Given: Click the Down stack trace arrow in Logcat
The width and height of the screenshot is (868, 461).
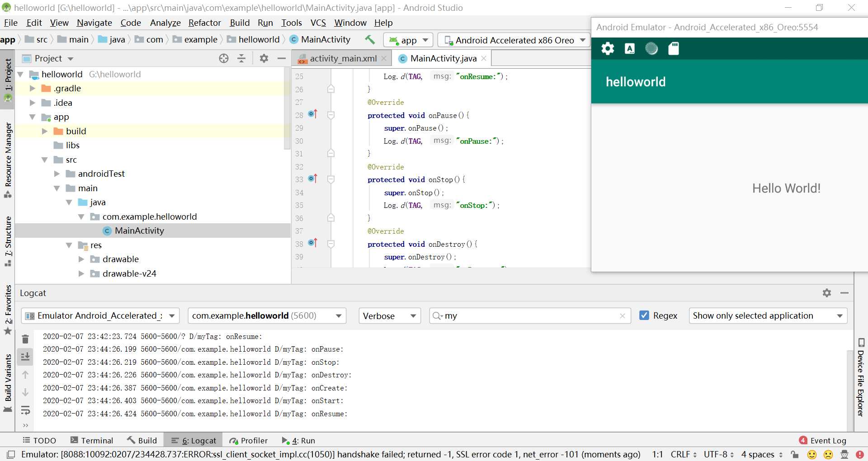Looking at the screenshot, I should click(x=25, y=392).
